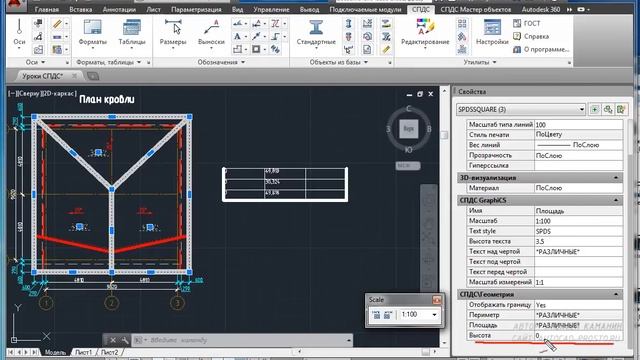Select the Размеры dimensions tool
Screen dimensions: 640x360
click(x=173, y=33)
